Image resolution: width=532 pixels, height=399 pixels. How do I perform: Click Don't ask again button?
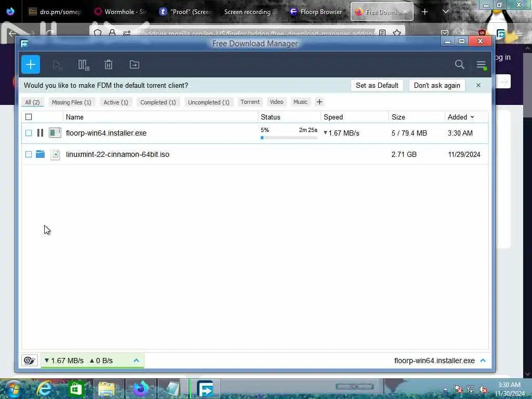(x=437, y=86)
